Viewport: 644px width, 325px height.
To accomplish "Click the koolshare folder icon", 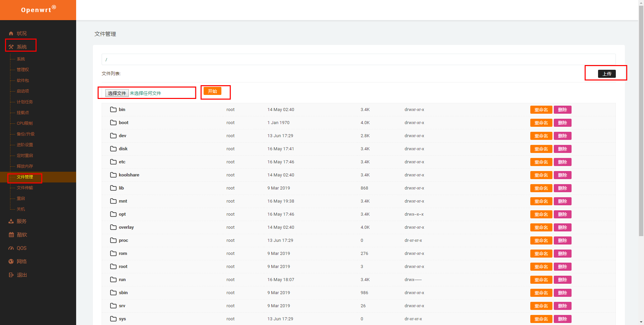I will click(x=113, y=175).
